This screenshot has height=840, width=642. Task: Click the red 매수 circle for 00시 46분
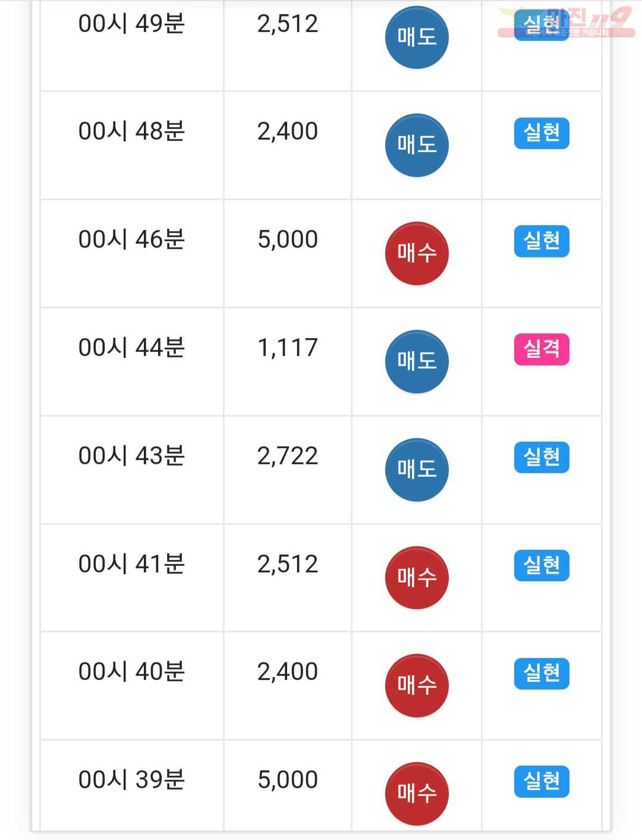click(417, 254)
